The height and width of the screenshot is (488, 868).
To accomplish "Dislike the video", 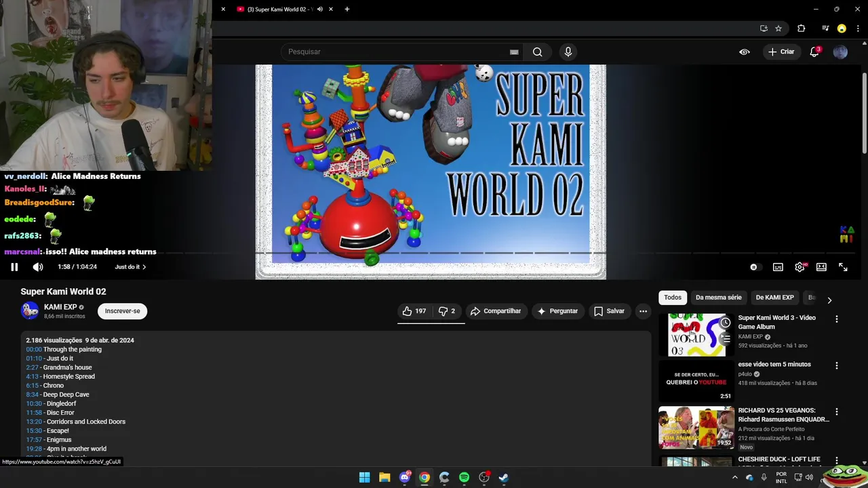I will [x=446, y=311].
